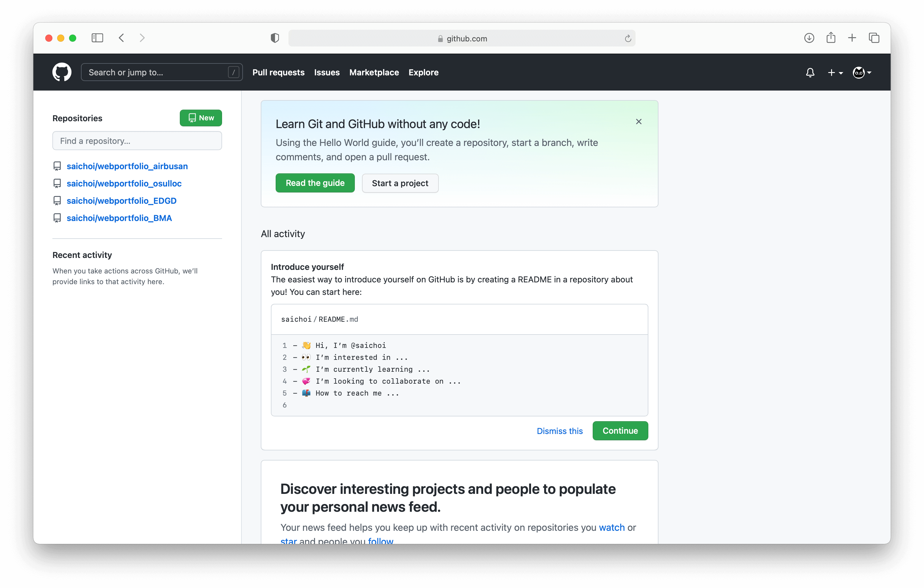The height and width of the screenshot is (588, 924).
Task: Open a new Safari tab
Action: point(852,38)
